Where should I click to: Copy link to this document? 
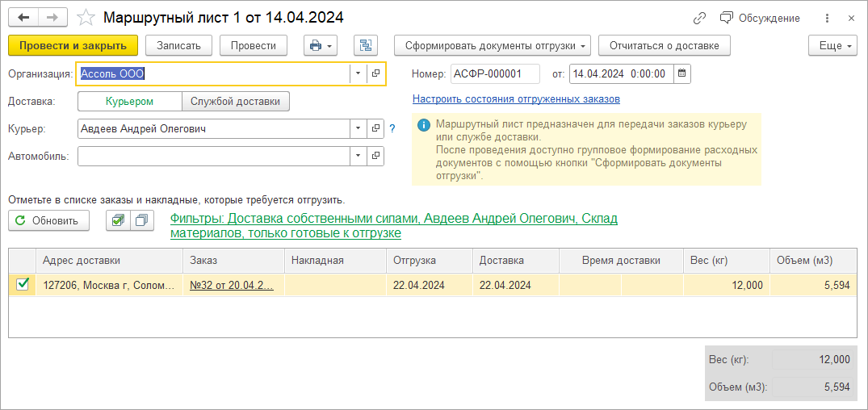(699, 18)
